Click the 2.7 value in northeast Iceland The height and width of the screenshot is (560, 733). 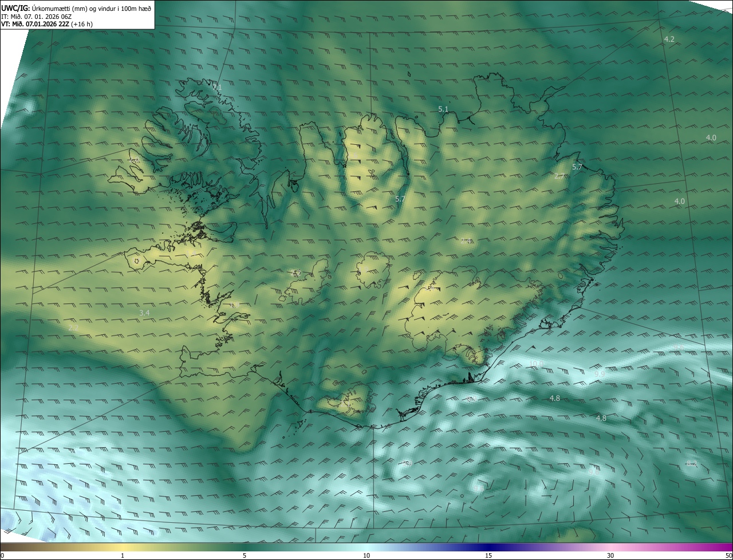[559, 176]
